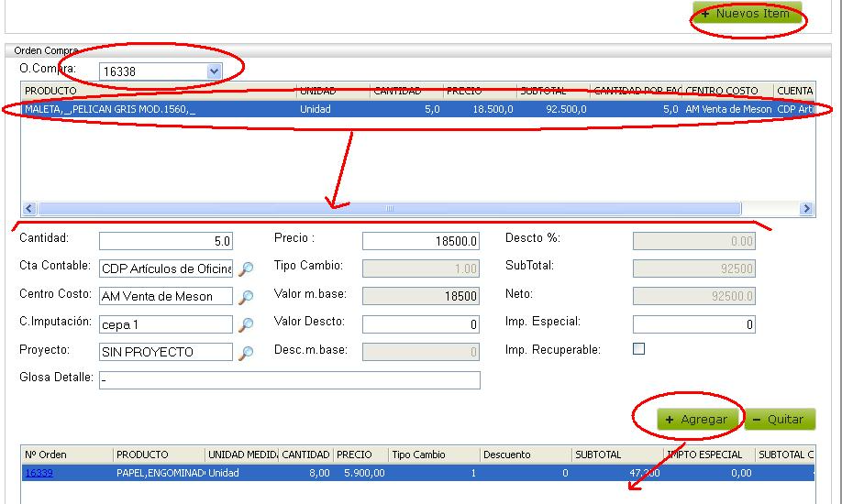The width and height of the screenshot is (842, 504).
Task: Click the Quitar button
Action: [x=780, y=419]
